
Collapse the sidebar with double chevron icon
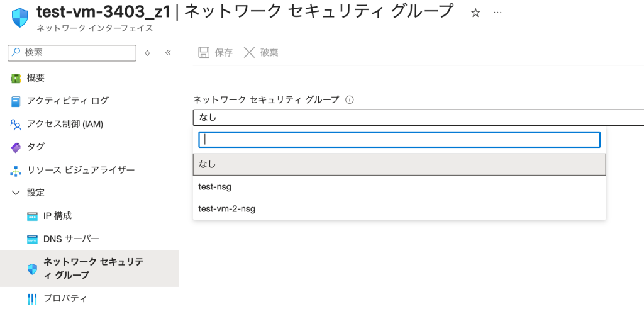168,53
